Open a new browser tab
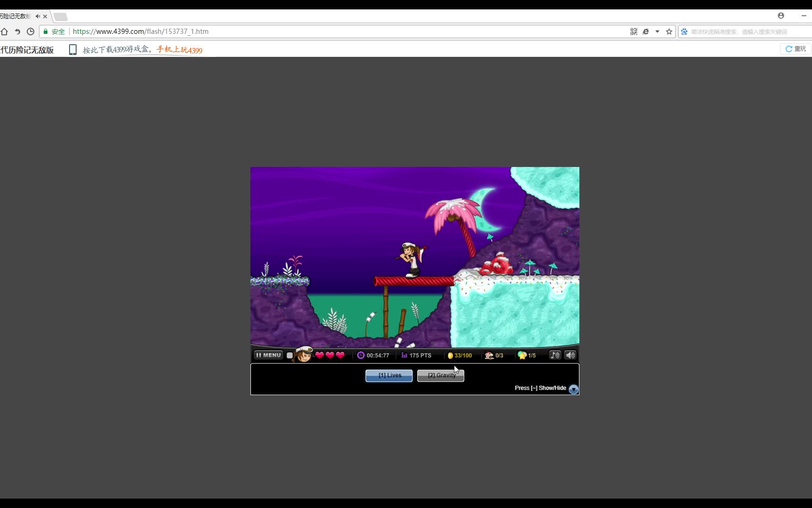 [x=61, y=16]
